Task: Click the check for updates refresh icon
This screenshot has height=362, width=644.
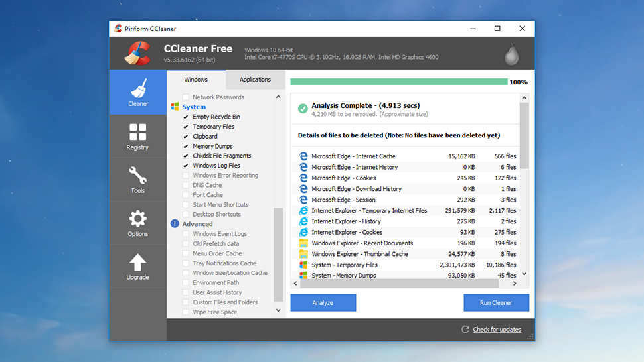Action: [x=465, y=330]
